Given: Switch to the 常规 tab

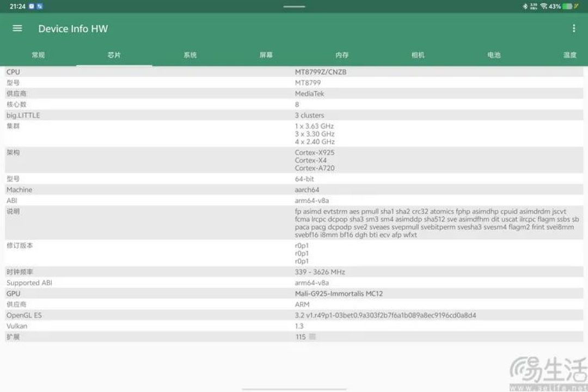Looking at the screenshot, I should click(38, 55).
